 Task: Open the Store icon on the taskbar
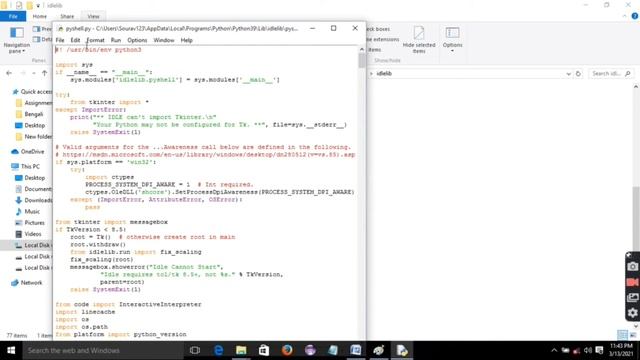tap(264, 350)
